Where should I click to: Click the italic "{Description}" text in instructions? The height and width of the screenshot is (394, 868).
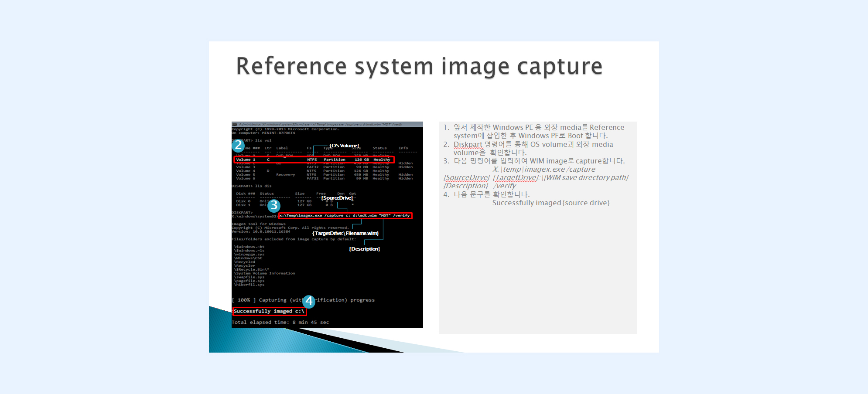coord(466,186)
